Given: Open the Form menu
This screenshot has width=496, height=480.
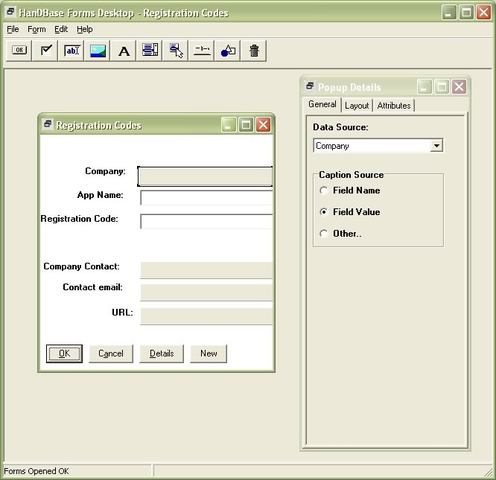Looking at the screenshot, I should point(37,29).
